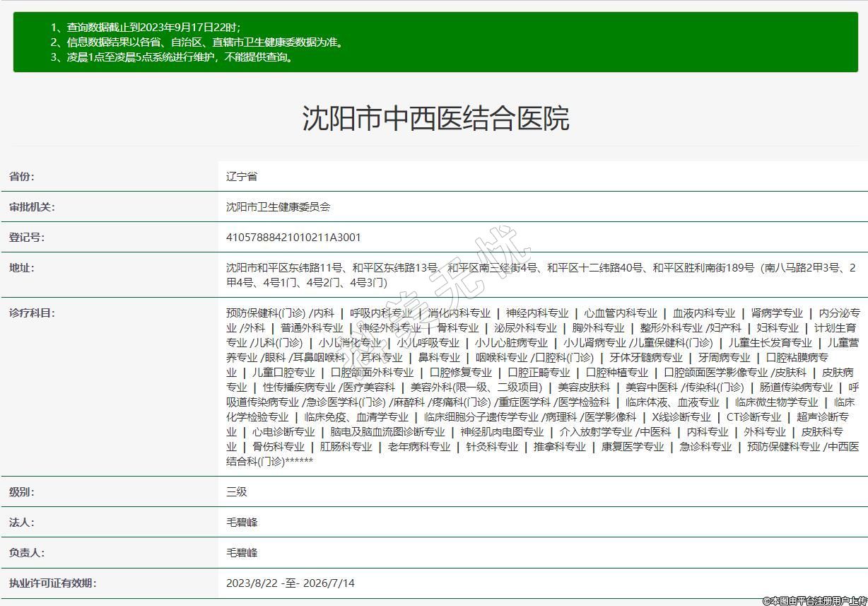Image resolution: width=868 pixels, height=606 pixels.
Task: Click the 省份 row label
Action: click(x=21, y=177)
